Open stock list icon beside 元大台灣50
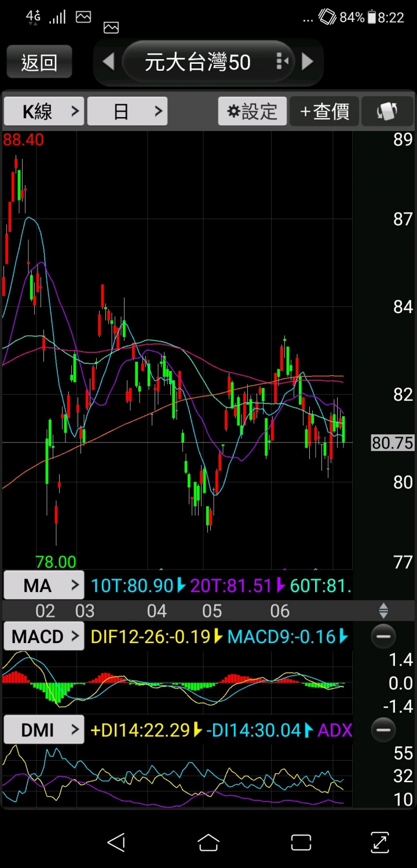Image resolution: width=417 pixels, height=868 pixels. (282, 61)
